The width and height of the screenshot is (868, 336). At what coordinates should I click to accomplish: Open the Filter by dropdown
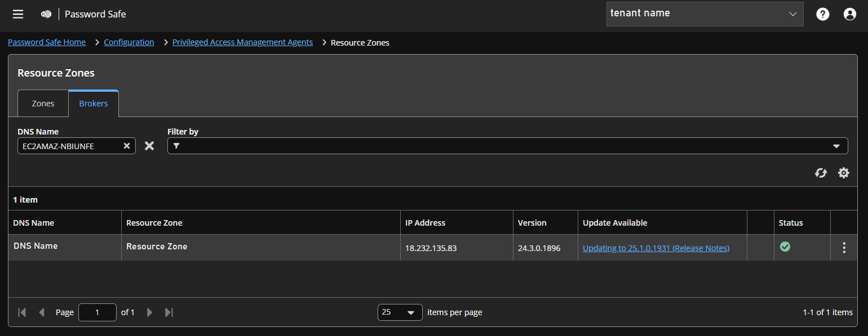pyautogui.click(x=836, y=146)
